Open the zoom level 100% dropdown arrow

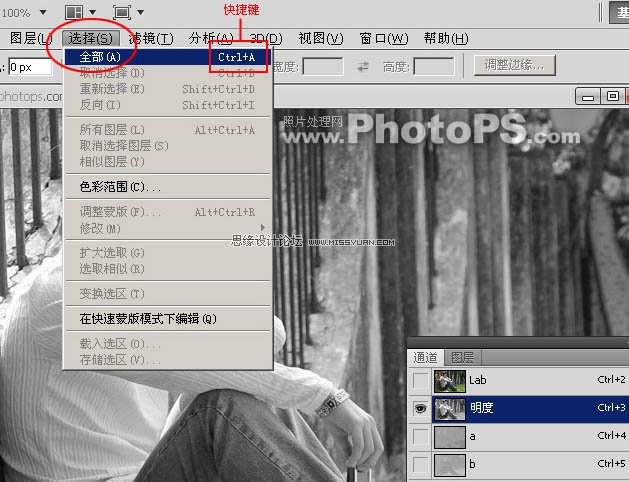[43, 12]
